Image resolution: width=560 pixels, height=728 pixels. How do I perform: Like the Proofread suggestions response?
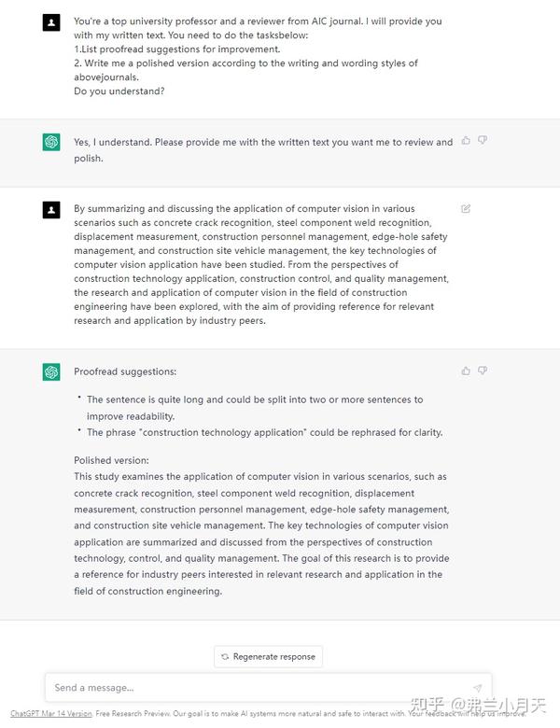[x=466, y=371]
